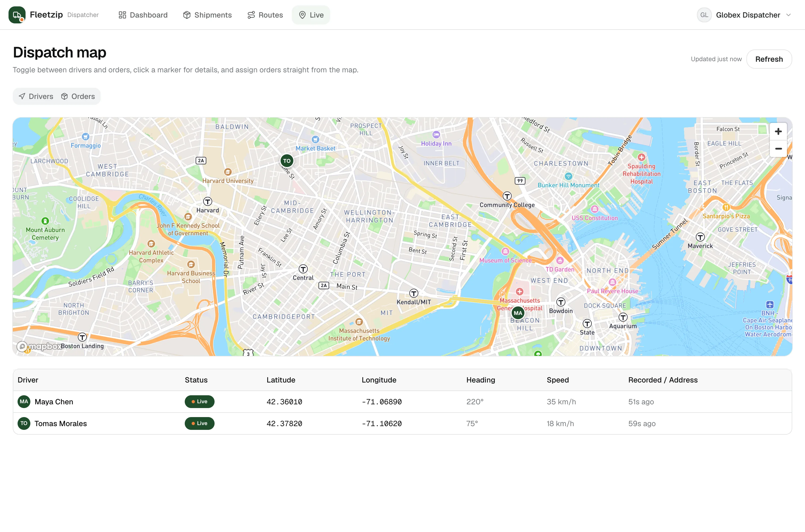The image size is (805, 532).
Task: Click longitude value -71.10620
Action: [x=382, y=423]
